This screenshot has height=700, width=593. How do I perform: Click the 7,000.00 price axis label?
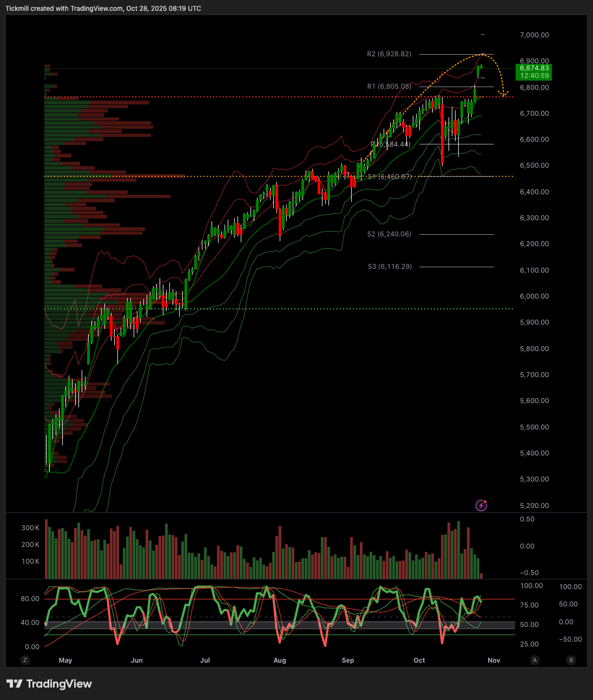pyautogui.click(x=534, y=35)
